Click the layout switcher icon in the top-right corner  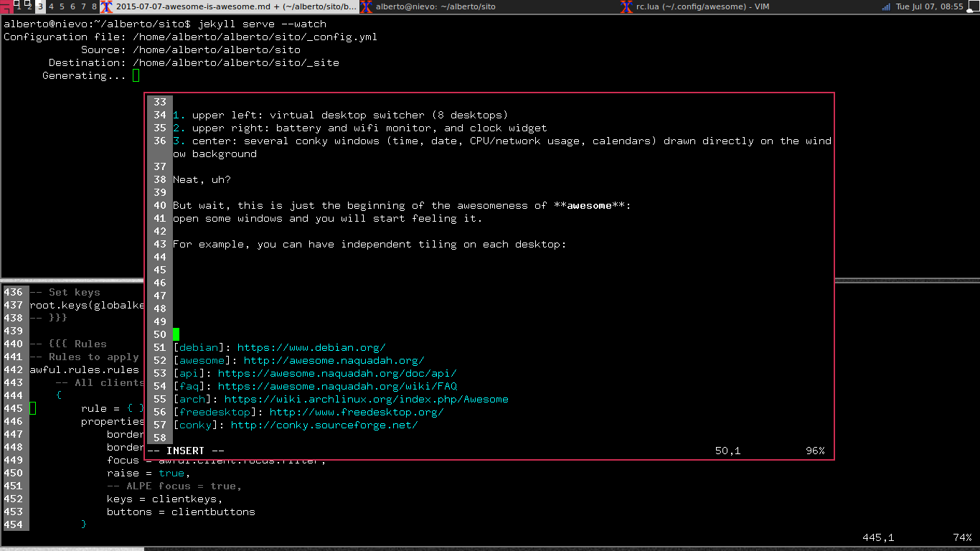pos(973,6)
